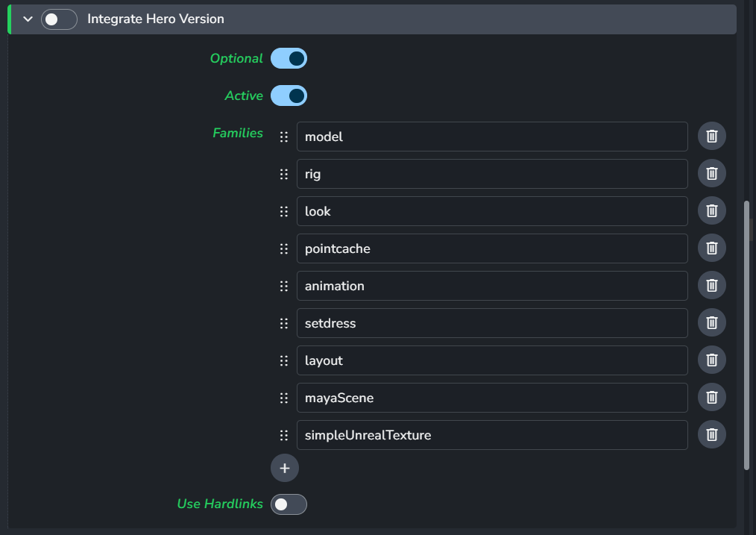Delete the rig family entry
This screenshot has height=535, width=756.
point(711,174)
